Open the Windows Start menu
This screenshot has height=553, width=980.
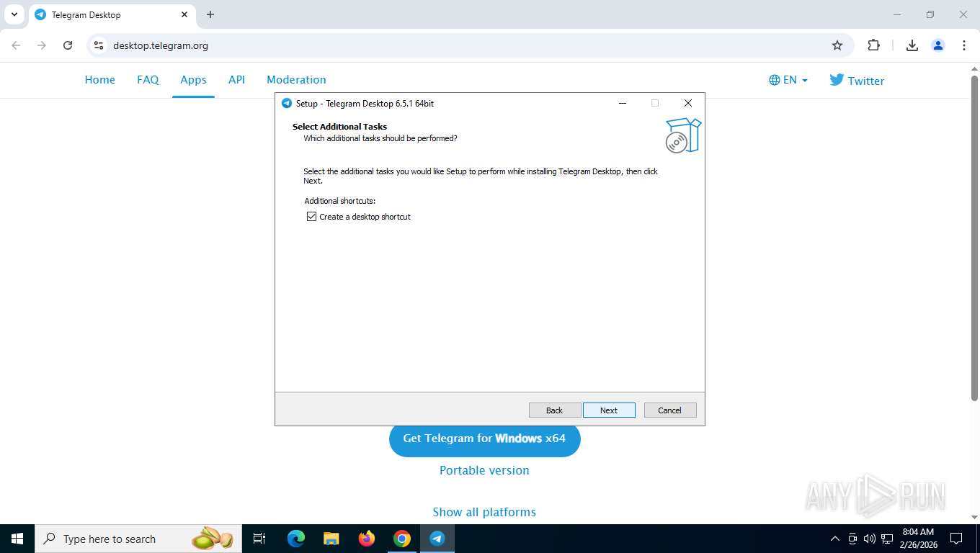click(17, 539)
